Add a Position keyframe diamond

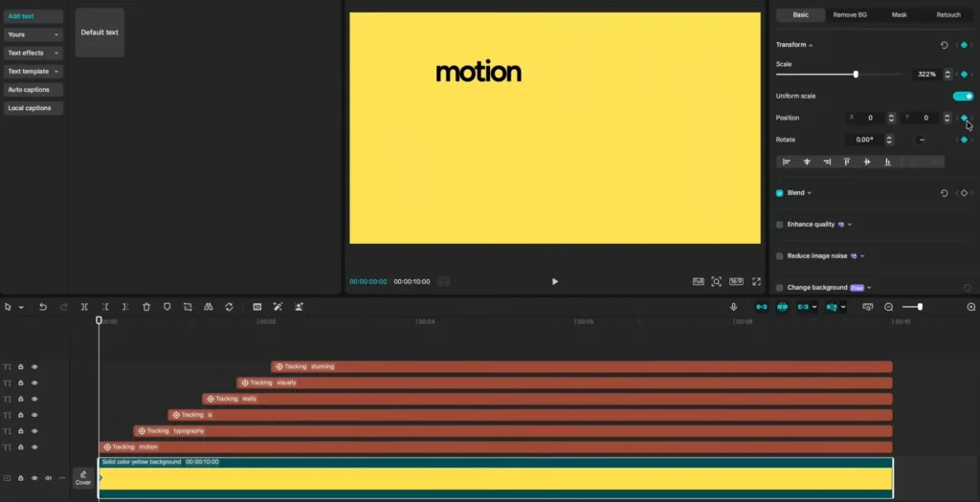(964, 118)
